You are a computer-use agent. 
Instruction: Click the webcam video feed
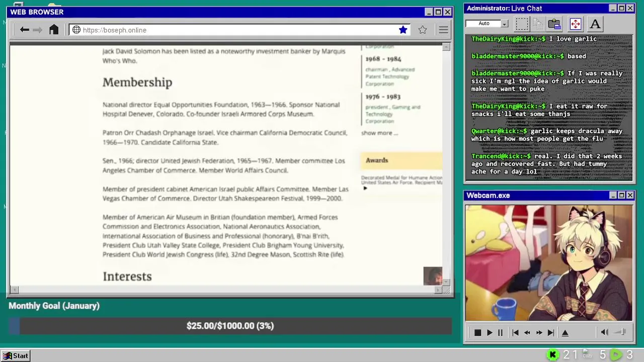[x=548, y=262]
